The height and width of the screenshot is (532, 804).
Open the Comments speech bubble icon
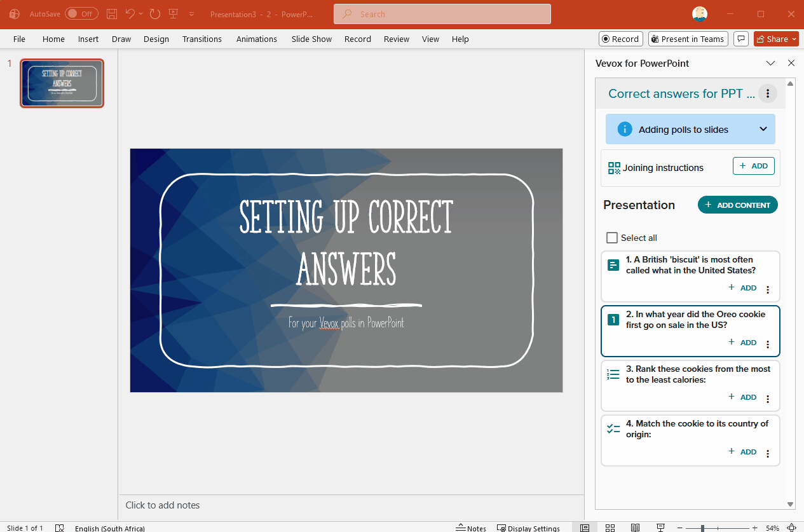click(x=740, y=39)
